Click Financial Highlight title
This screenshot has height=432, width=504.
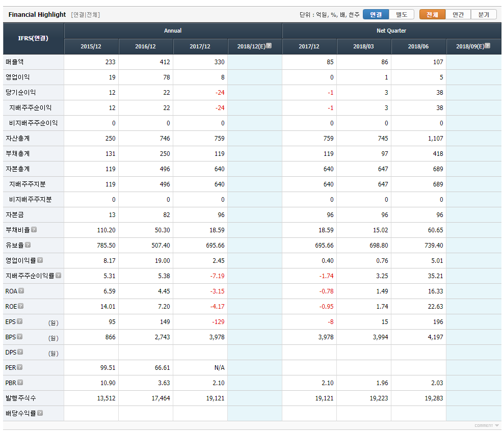click(37, 14)
